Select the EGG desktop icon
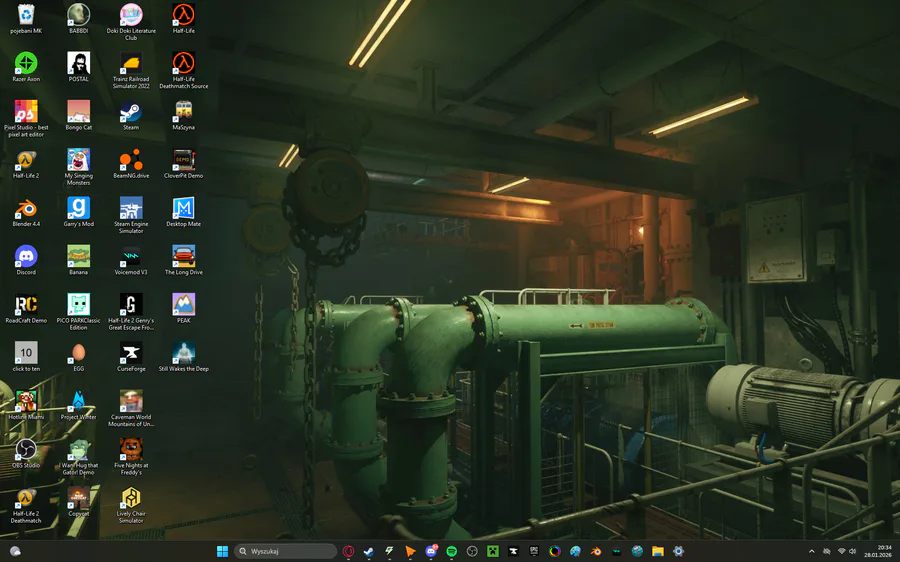Image resolution: width=900 pixels, height=562 pixels. click(79, 356)
